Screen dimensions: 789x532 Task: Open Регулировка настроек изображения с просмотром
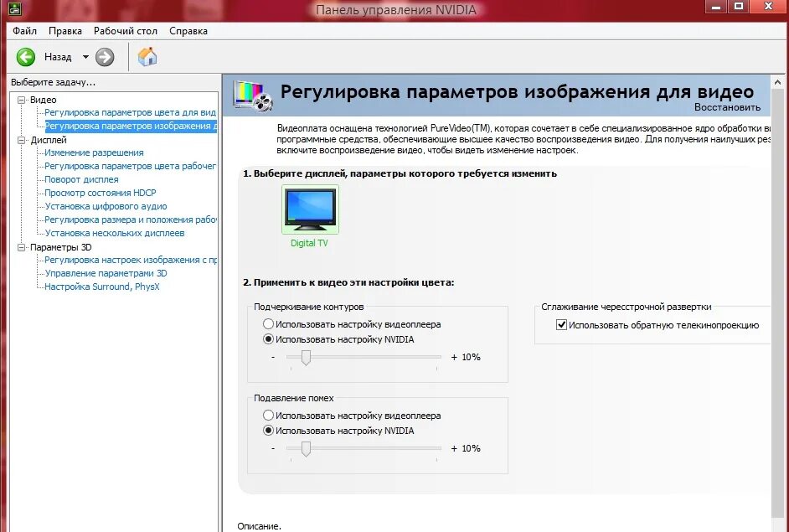[x=131, y=260]
